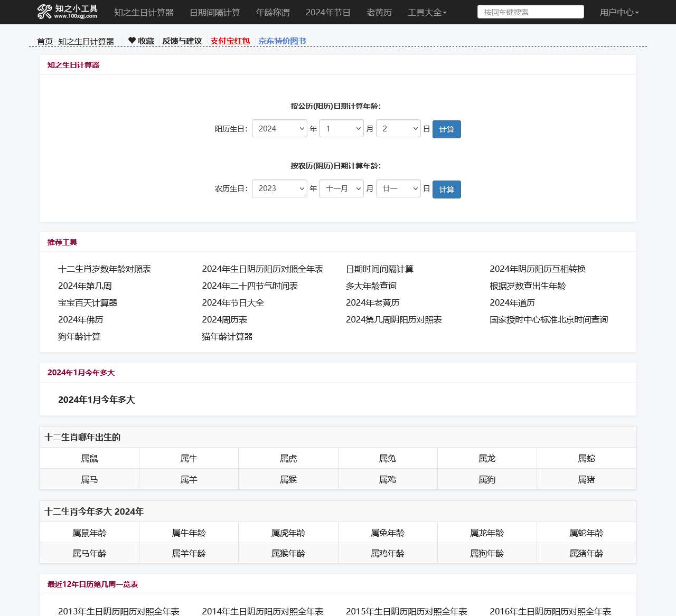Open the 属狗年龄 zodiac age link
The height and width of the screenshot is (616, 676).
(487, 553)
